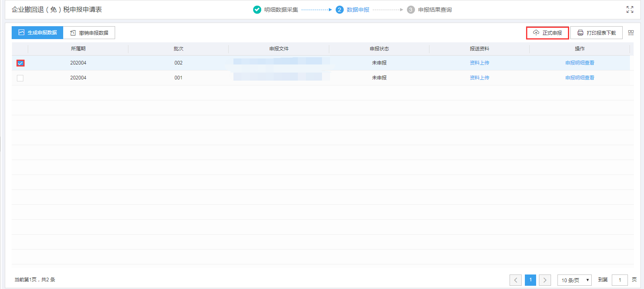Open 资料上传 link for batch 002
This screenshot has height=289, width=644.
[x=479, y=63]
